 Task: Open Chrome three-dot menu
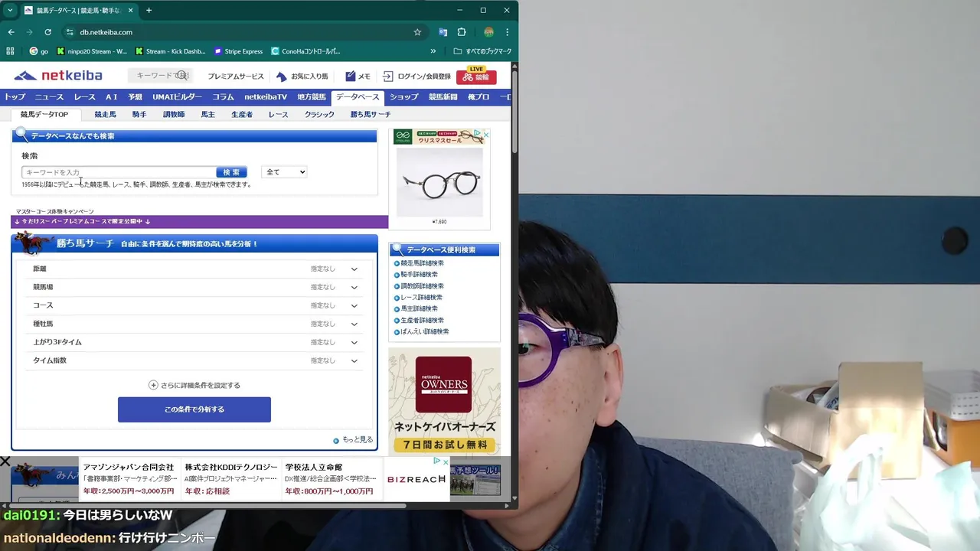coord(507,32)
